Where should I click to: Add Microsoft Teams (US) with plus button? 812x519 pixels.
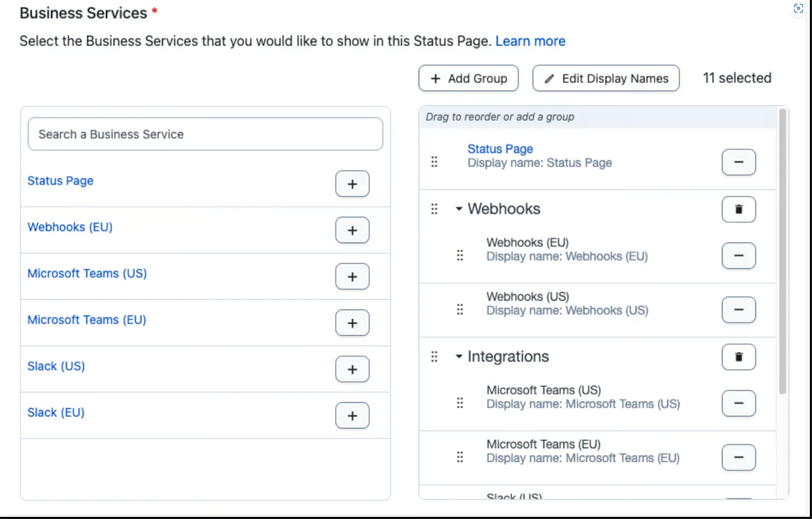click(352, 277)
